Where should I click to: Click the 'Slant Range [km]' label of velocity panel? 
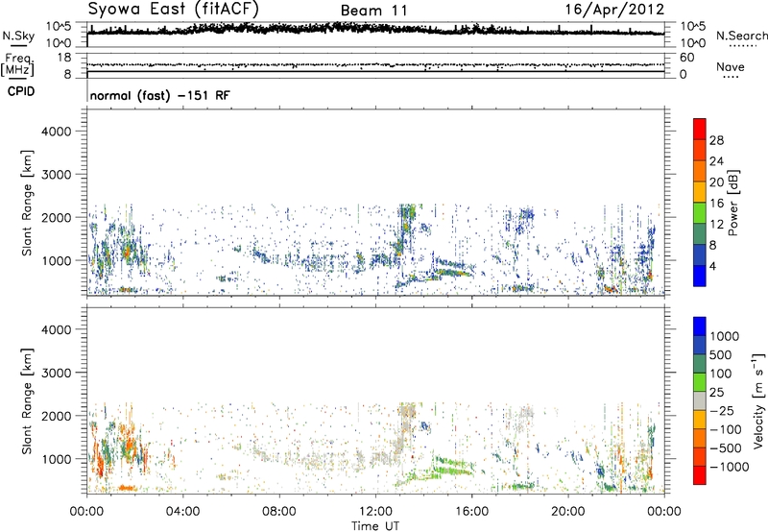pyautogui.click(x=27, y=401)
